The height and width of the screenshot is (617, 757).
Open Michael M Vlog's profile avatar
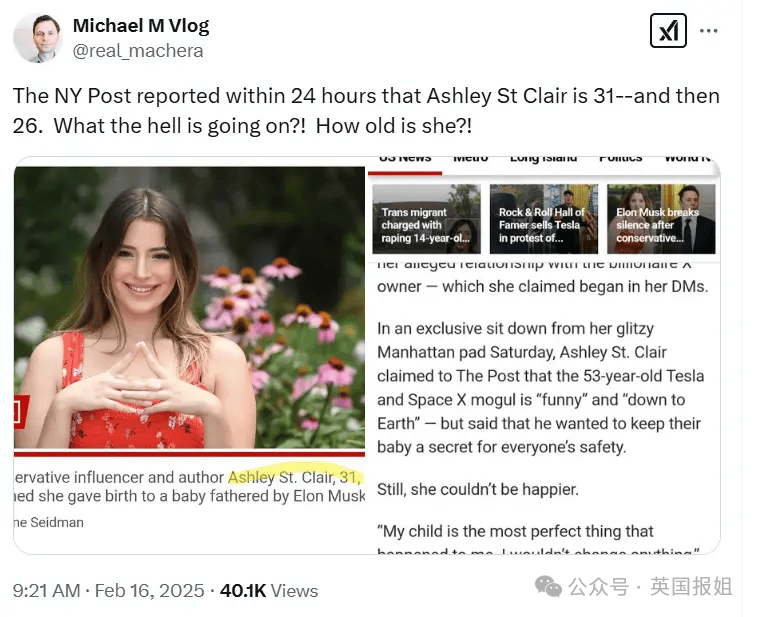(39, 38)
